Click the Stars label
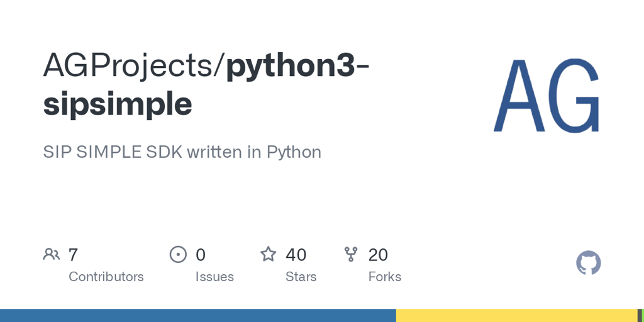The width and height of the screenshot is (644, 322). click(x=301, y=277)
